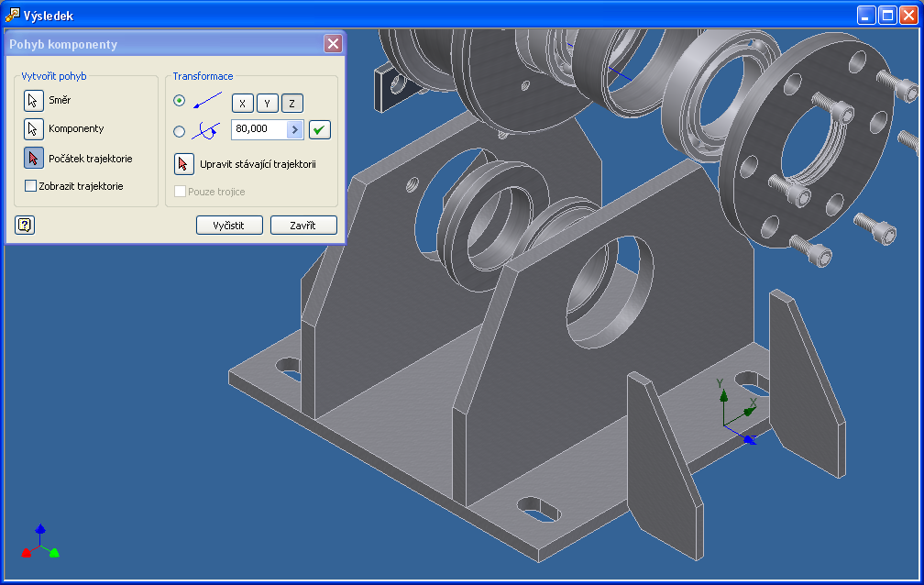Screen dimensions: 924x585
Task: Minimize the Výsledek window
Action: (x=865, y=15)
